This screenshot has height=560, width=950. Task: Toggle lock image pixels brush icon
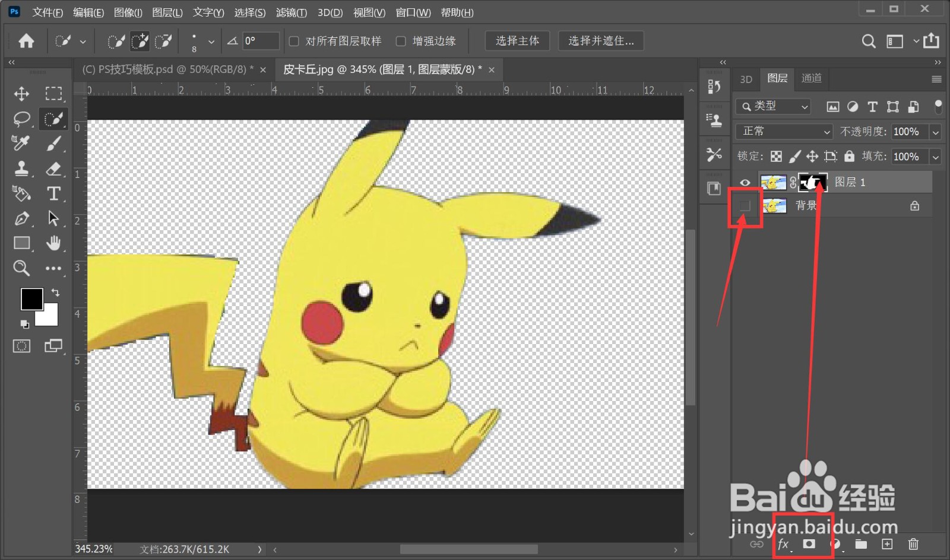tap(794, 156)
